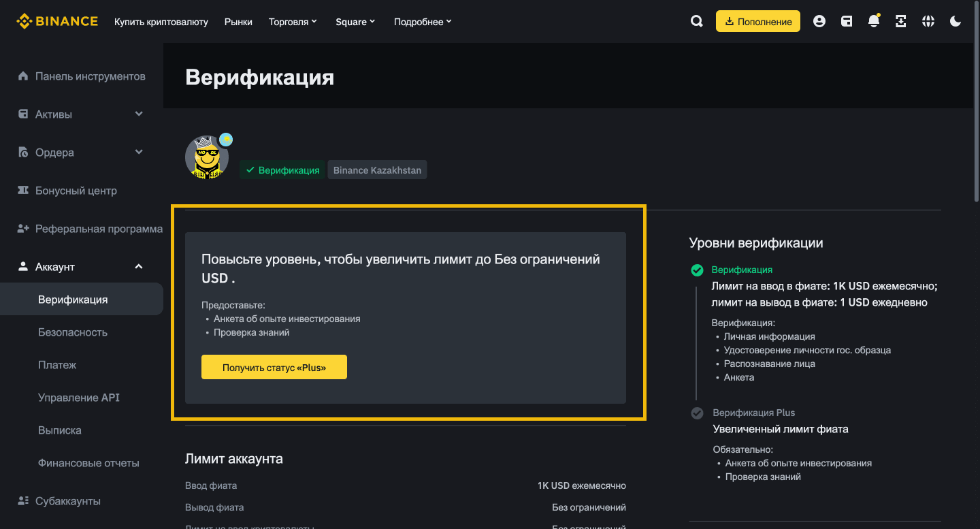The width and height of the screenshot is (980, 529).
Task: Click the Уровни верификации heading
Action: (756, 243)
